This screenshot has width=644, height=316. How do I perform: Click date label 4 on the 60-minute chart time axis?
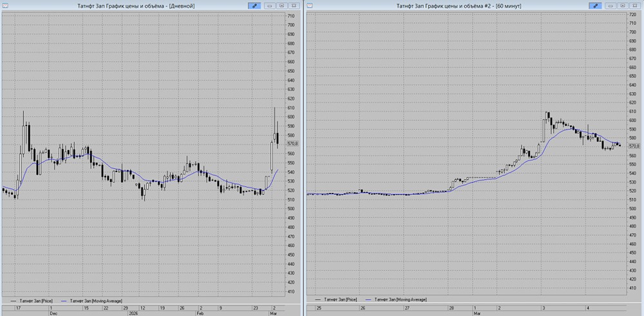[588, 308]
